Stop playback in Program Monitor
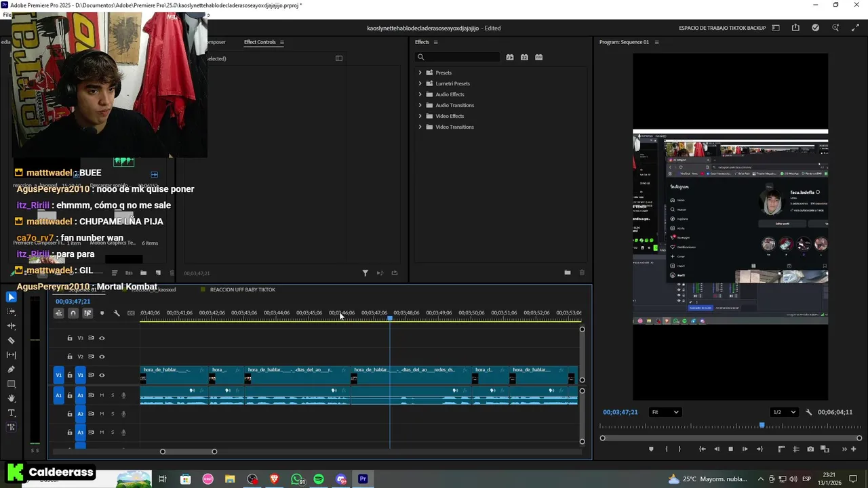The width and height of the screenshot is (868, 488). [730, 449]
